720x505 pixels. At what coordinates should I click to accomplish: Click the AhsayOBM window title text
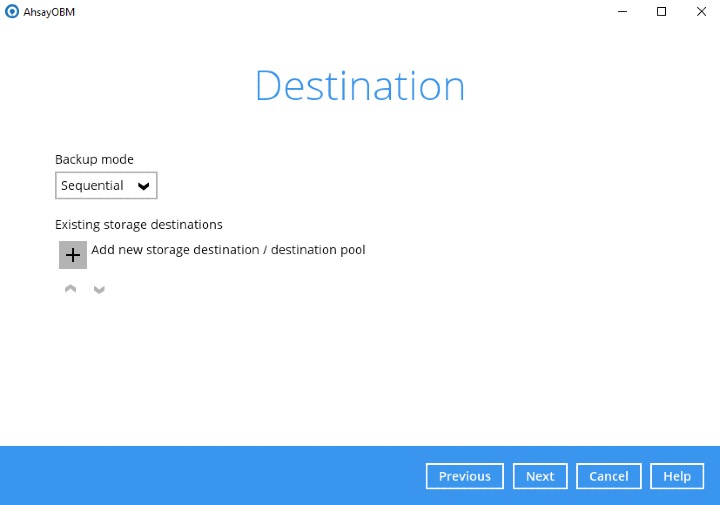coord(49,12)
